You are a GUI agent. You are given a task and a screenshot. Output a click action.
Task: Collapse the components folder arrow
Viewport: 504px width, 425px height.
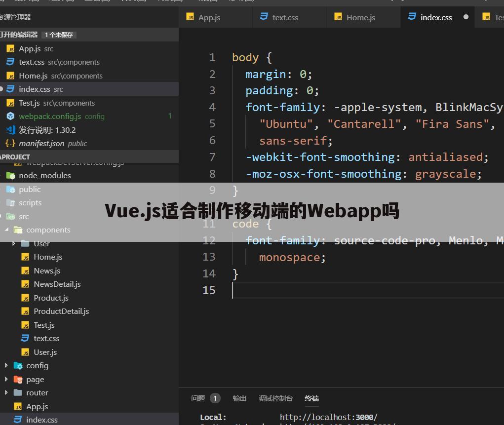pyautogui.click(x=6, y=230)
